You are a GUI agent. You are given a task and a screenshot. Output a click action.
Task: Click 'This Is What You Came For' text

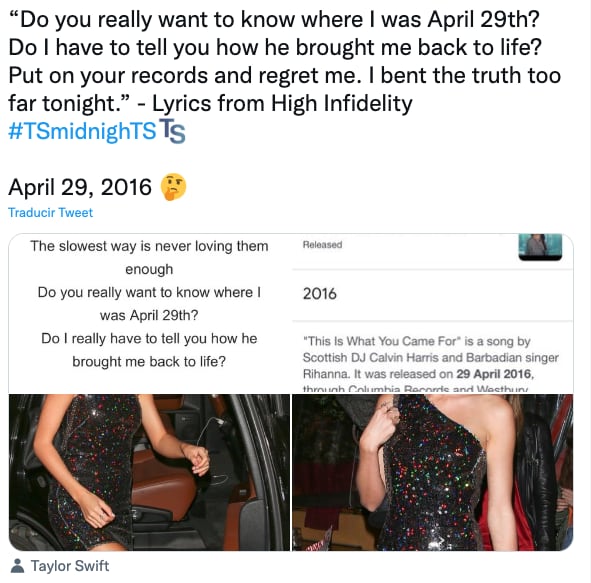[x=382, y=341]
